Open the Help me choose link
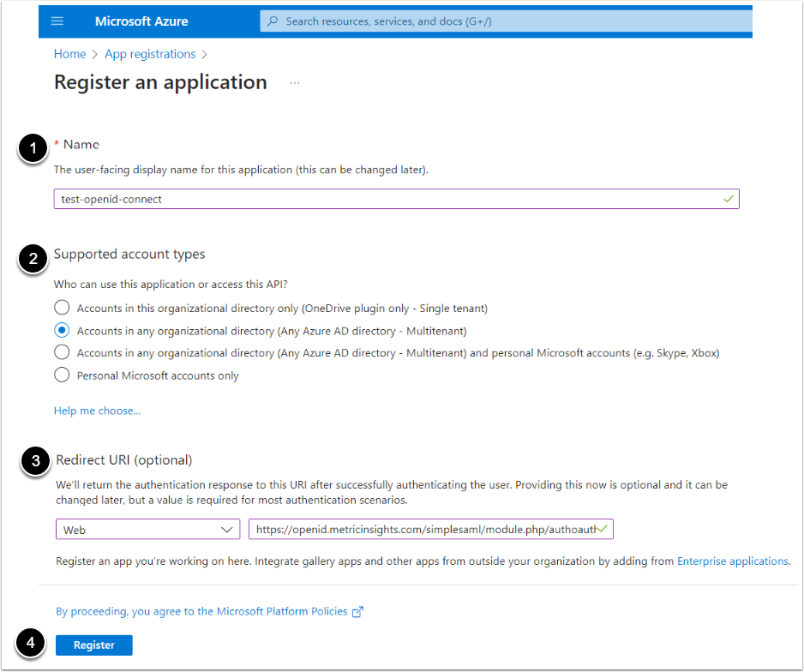804x672 pixels. (x=97, y=411)
